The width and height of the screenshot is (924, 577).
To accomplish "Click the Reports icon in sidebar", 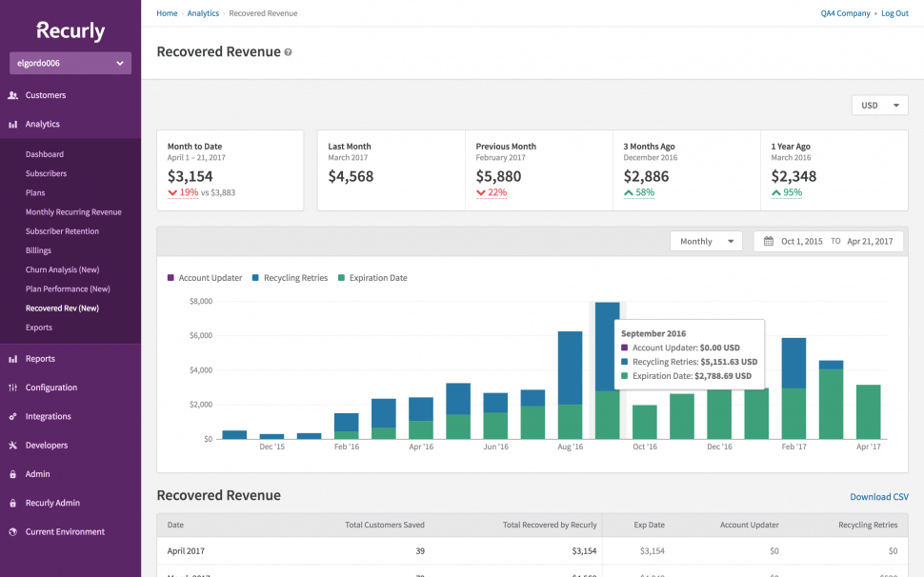I will tap(13, 359).
